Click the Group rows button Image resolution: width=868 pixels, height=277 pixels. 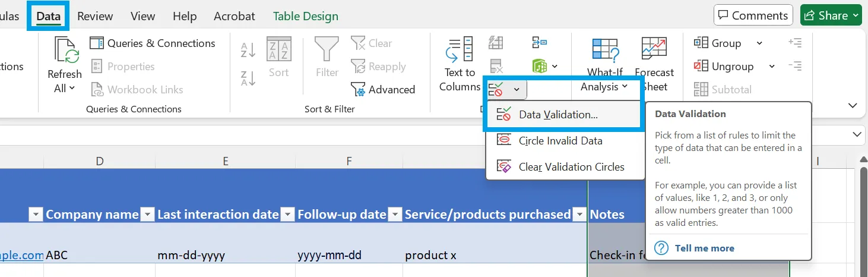tap(718, 43)
